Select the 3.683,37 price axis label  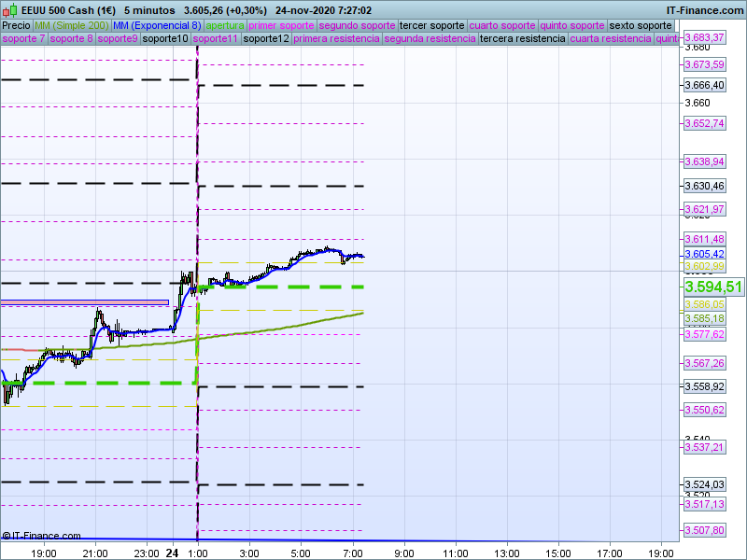click(704, 37)
